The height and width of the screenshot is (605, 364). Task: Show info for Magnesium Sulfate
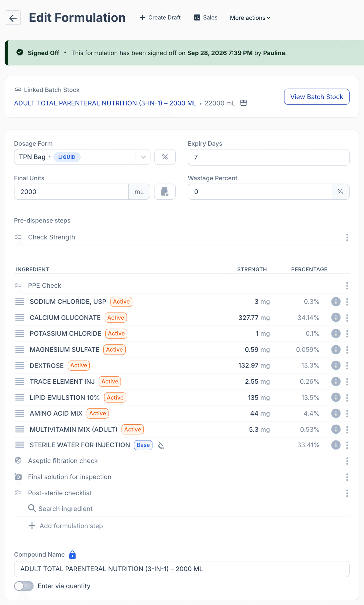[336, 350]
